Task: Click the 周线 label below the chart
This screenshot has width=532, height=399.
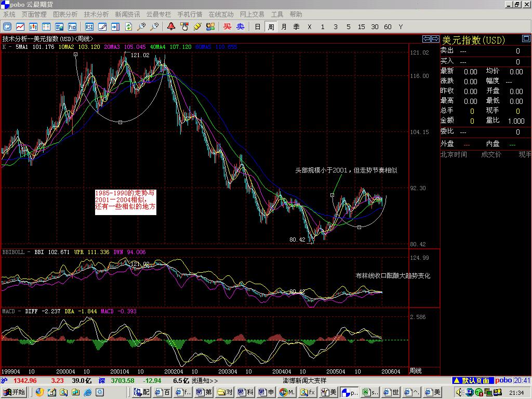Action: point(415,371)
